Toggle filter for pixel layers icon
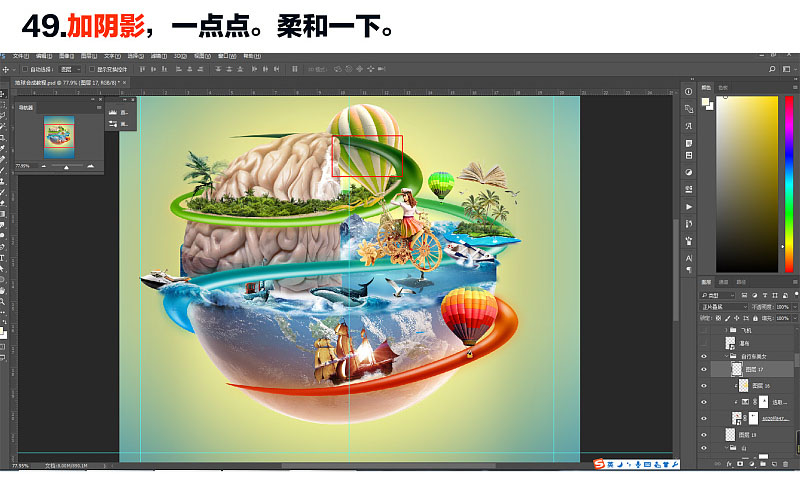 click(744, 295)
